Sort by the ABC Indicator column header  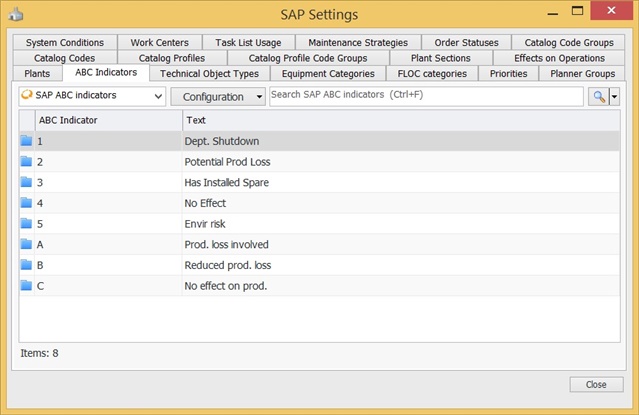[x=108, y=120]
